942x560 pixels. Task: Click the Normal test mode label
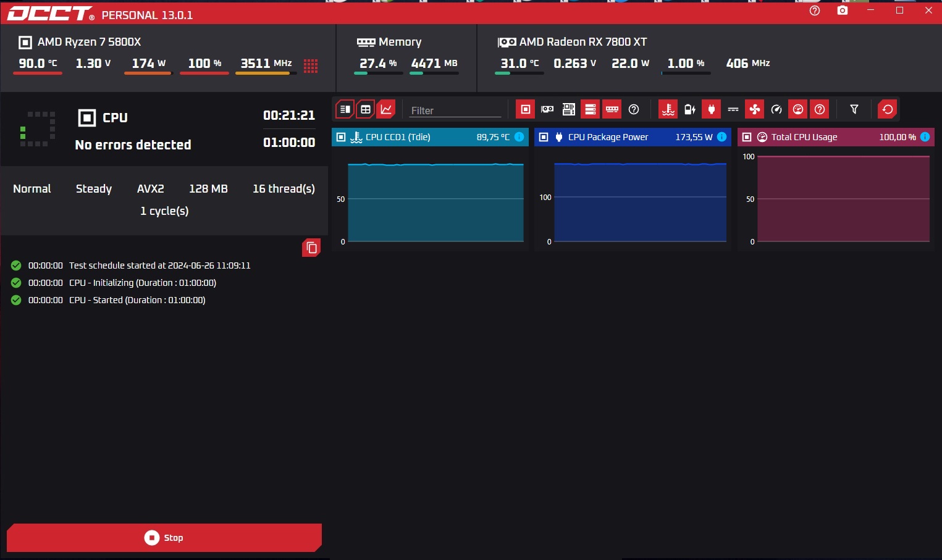(x=32, y=189)
